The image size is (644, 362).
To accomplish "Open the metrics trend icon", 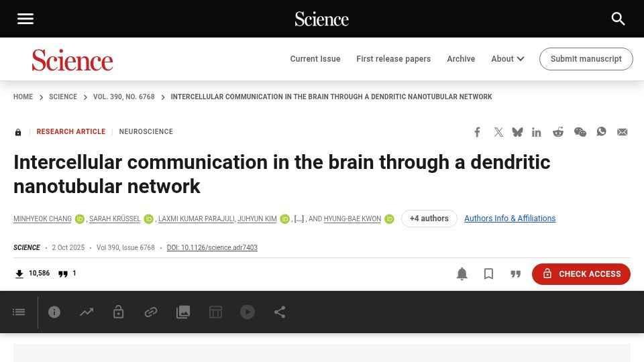I will (87, 312).
